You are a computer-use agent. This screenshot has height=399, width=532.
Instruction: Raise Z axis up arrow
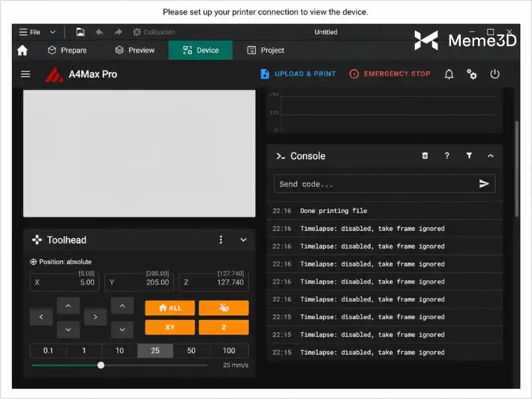pos(122,306)
